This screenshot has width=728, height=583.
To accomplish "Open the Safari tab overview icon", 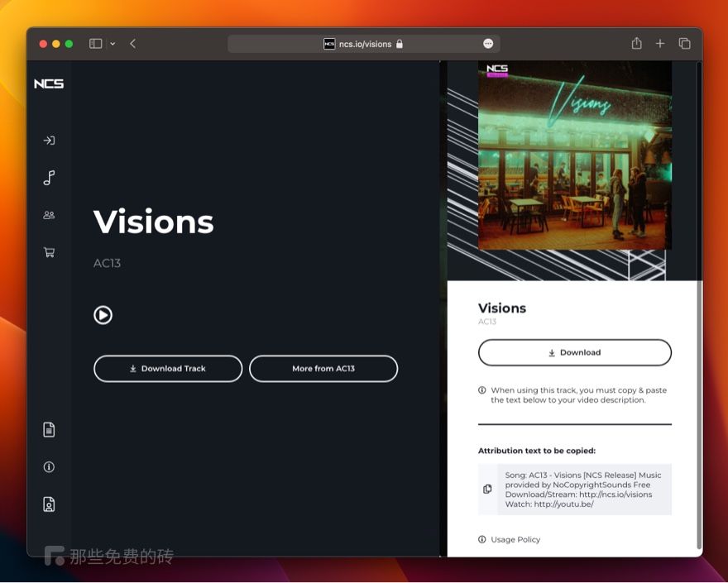I will tap(684, 44).
